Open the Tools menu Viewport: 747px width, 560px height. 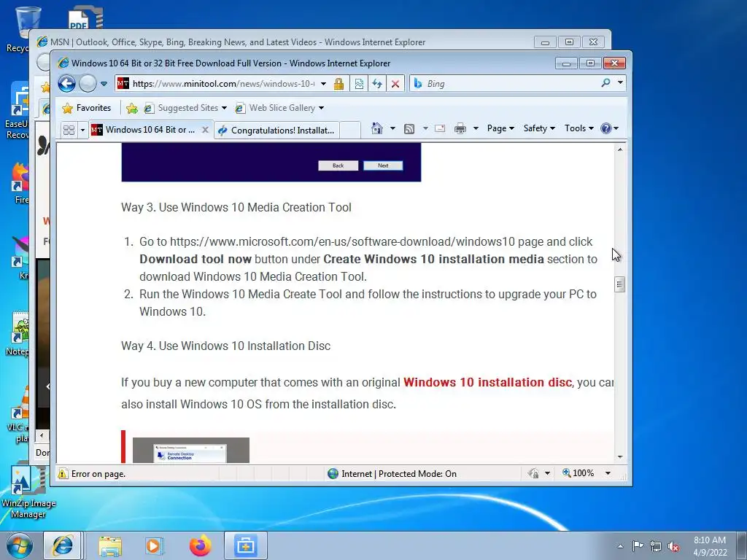tap(578, 128)
